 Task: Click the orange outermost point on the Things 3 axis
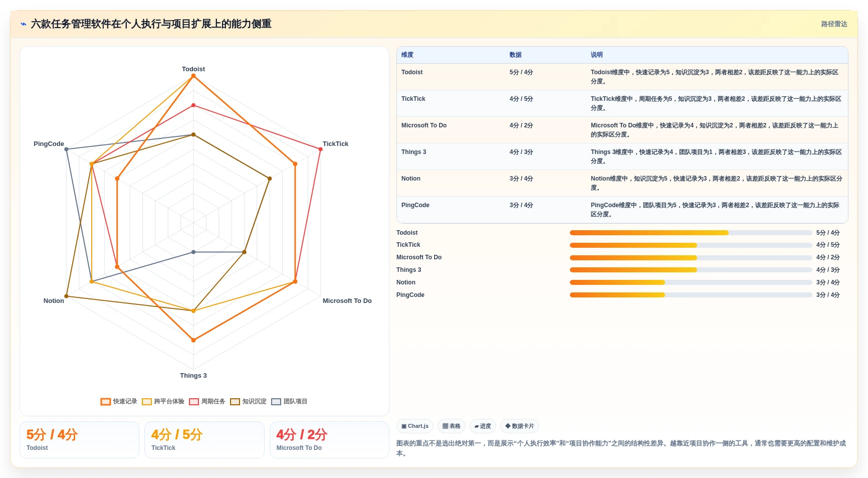pos(193,340)
